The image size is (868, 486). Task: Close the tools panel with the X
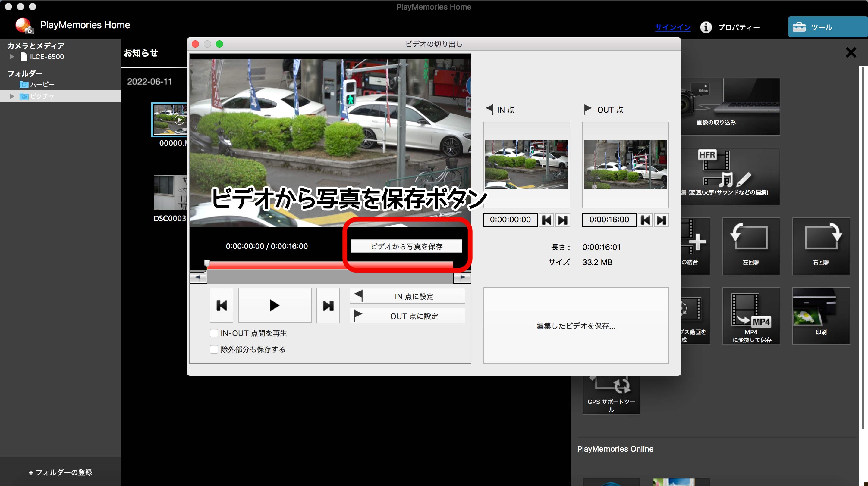[851, 52]
